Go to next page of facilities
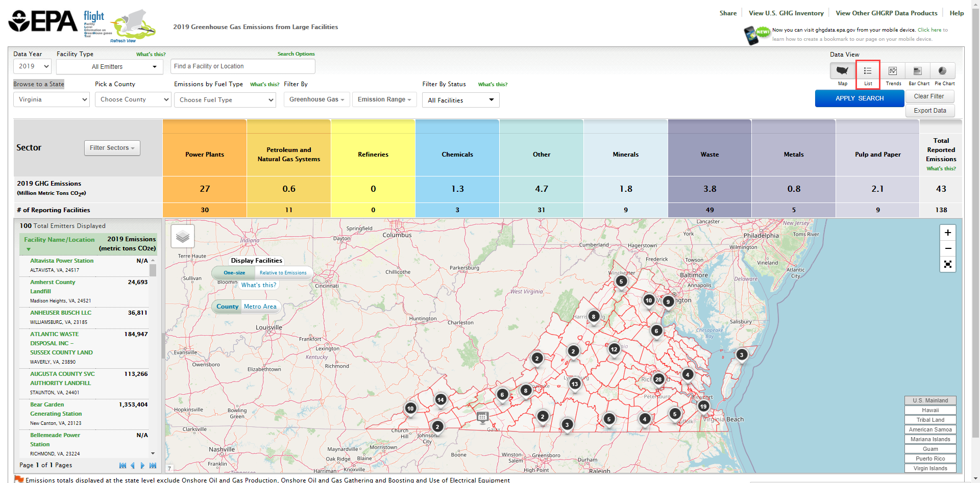This screenshot has height=483, width=980. pos(142,465)
